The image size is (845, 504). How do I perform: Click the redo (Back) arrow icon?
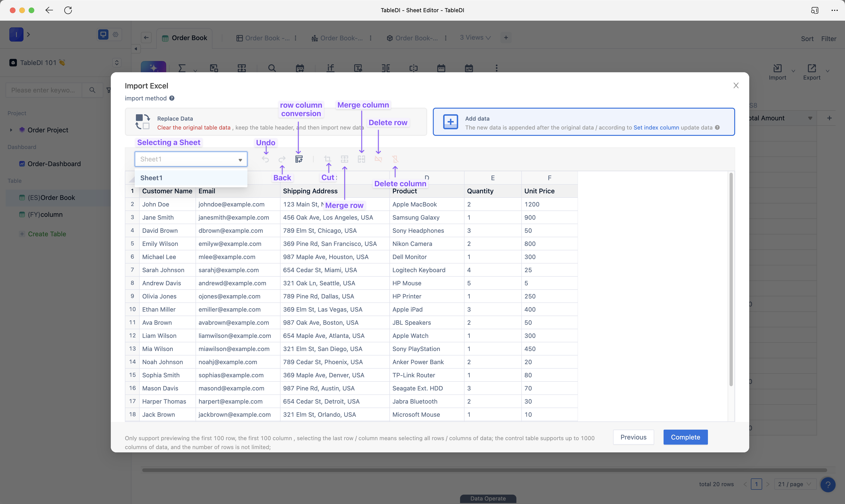282,159
